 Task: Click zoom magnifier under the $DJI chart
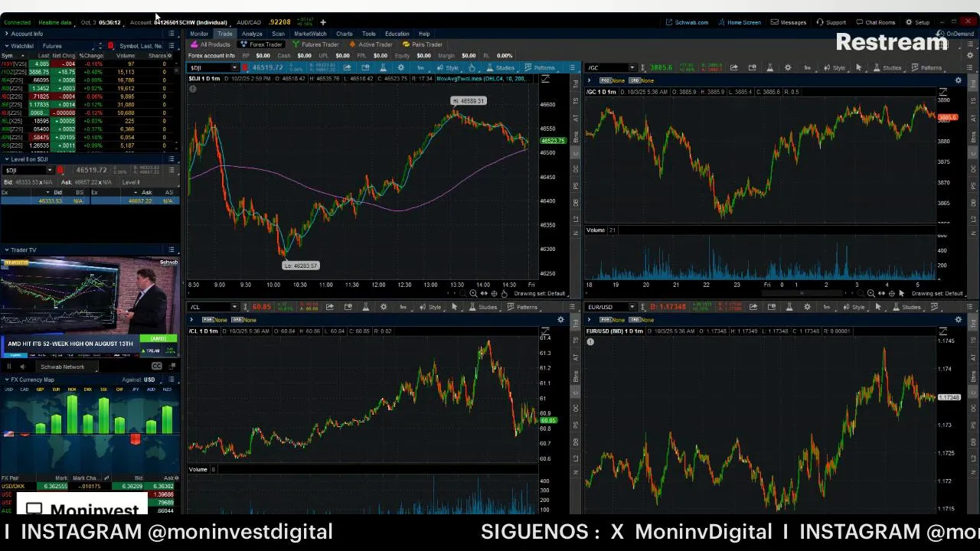pyautogui.click(x=473, y=294)
